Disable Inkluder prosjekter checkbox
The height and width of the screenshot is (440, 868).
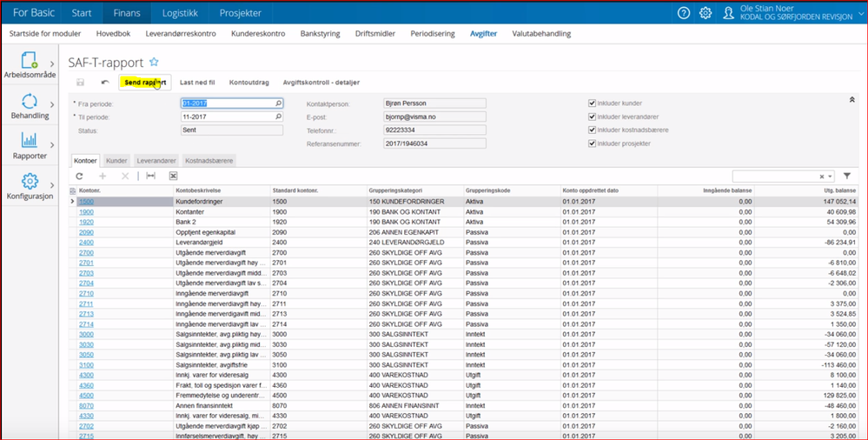point(592,143)
